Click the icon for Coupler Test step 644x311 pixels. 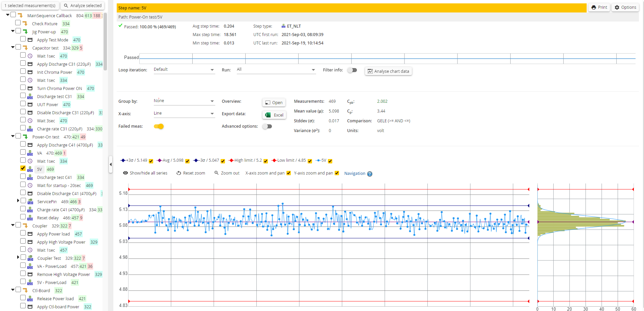30,258
